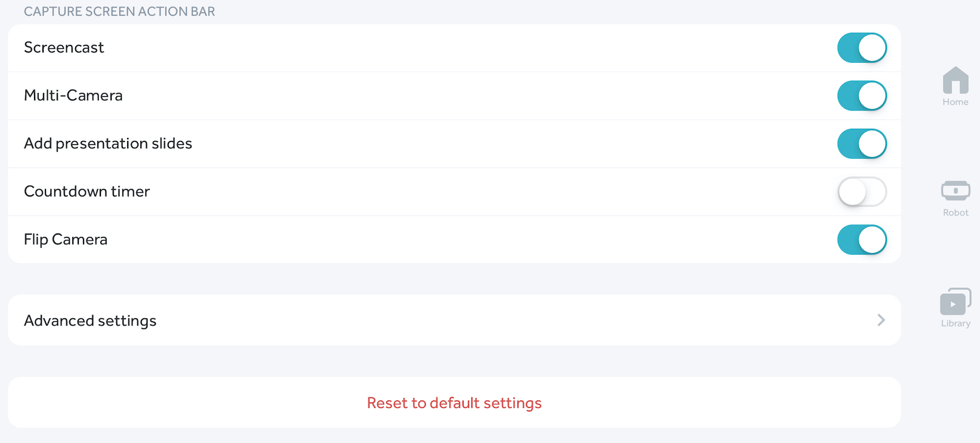Click the Flip Camera label text
The height and width of the screenshot is (443, 980).
(66, 239)
